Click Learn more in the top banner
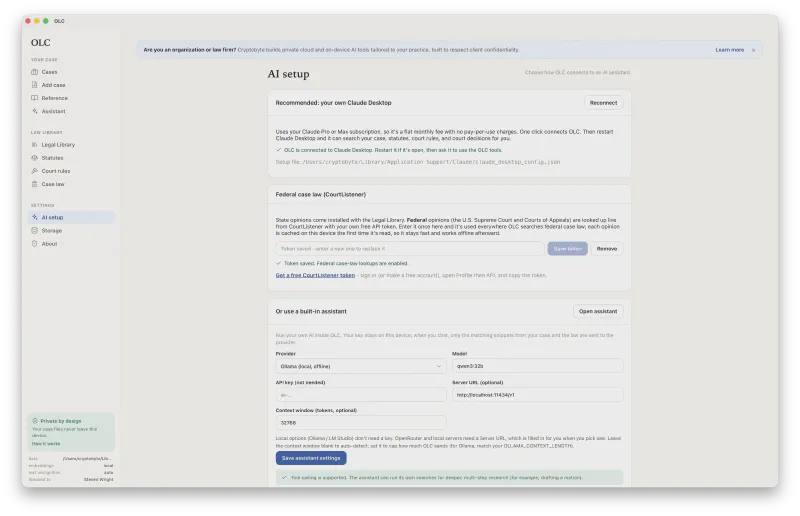 730,50
